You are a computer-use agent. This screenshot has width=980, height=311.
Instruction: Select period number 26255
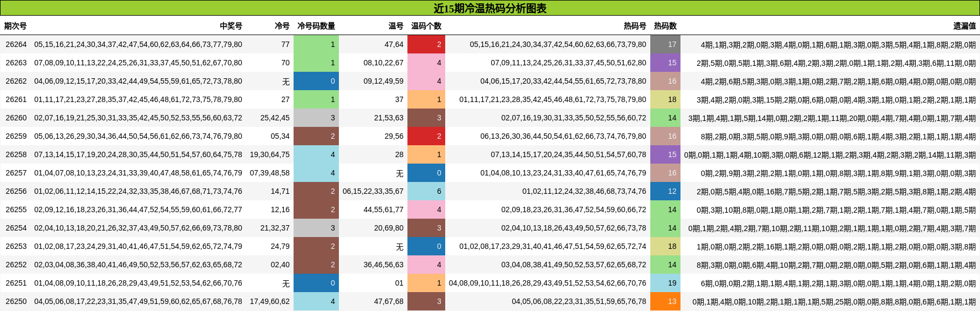click(16, 209)
